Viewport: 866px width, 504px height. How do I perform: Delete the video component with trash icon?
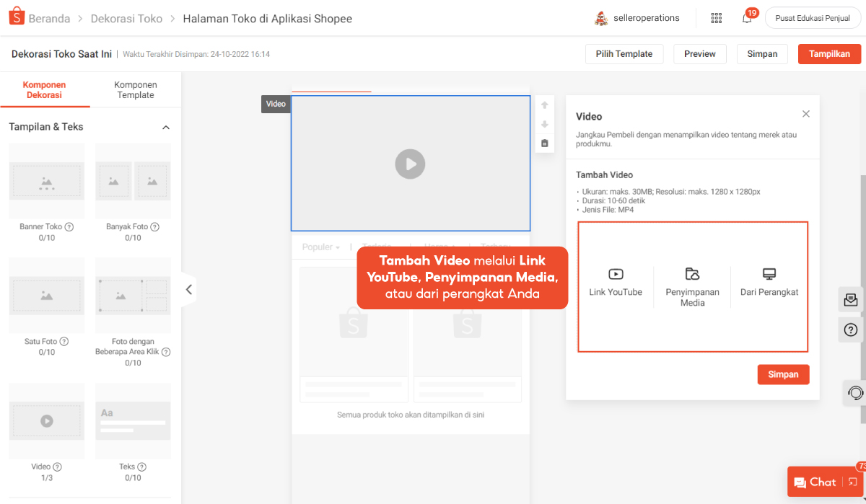545,143
